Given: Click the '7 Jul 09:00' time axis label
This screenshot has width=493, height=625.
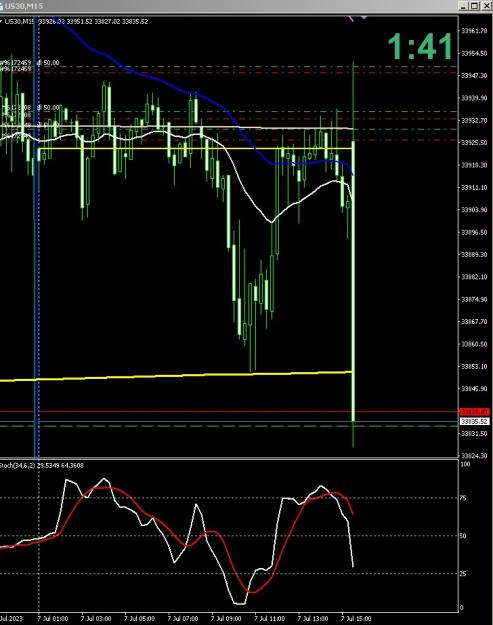Looking at the screenshot, I should click(226, 619).
